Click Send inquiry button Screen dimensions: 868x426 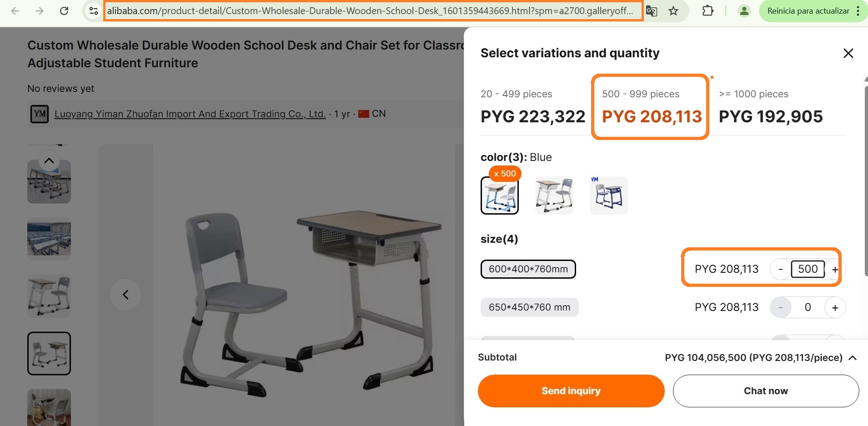pyautogui.click(x=571, y=391)
